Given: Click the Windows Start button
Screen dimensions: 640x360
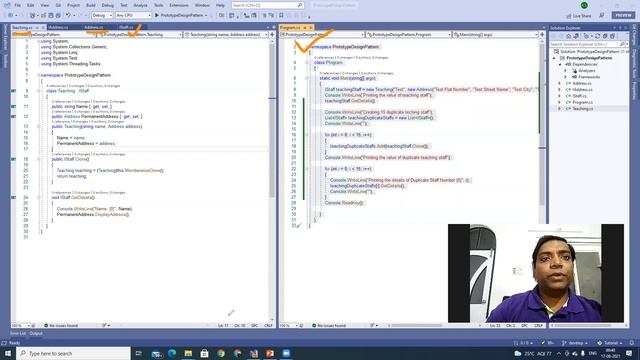Looking at the screenshot, I should 8,353.
